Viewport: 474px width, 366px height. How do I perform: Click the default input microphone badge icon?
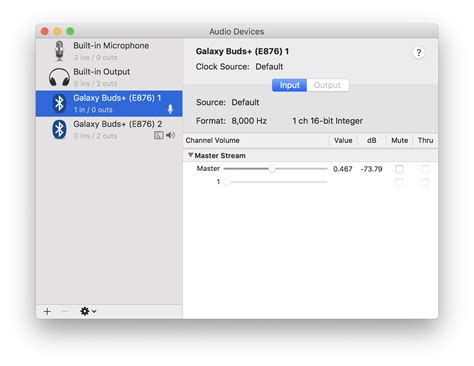tap(170, 109)
